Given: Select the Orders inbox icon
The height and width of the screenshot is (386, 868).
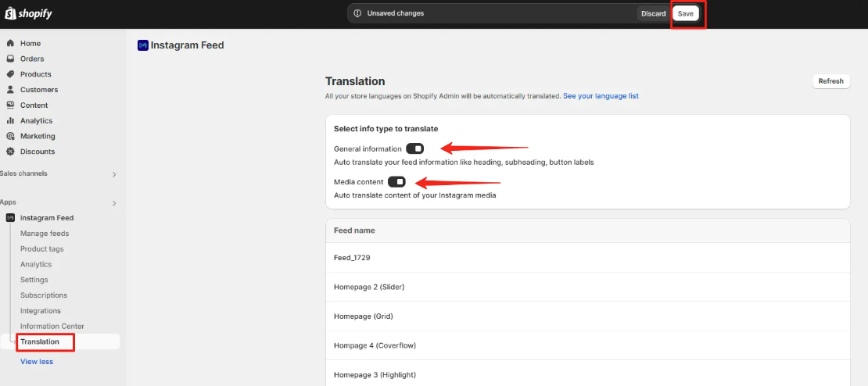Looking at the screenshot, I should 10,59.
